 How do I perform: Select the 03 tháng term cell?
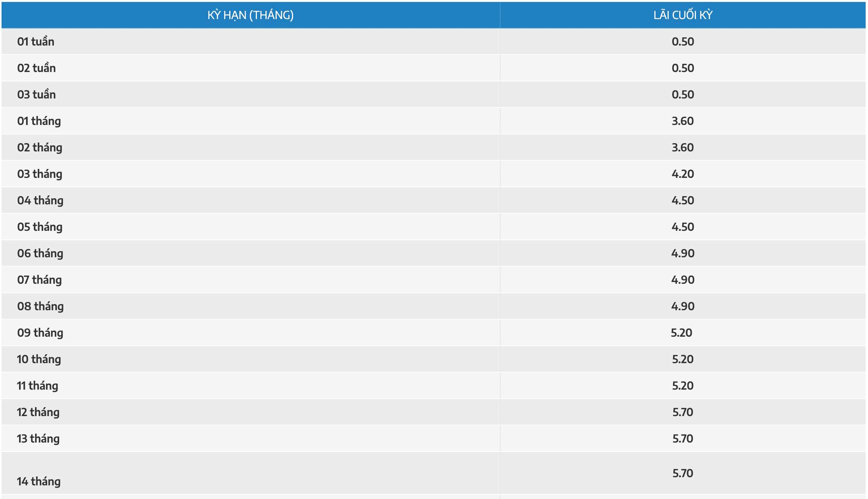click(x=40, y=174)
